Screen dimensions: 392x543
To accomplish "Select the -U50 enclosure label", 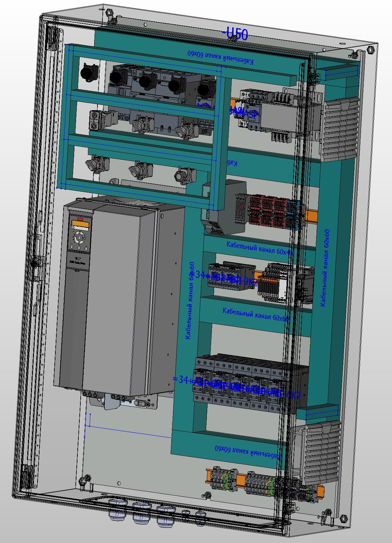I will [x=235, y=34].
